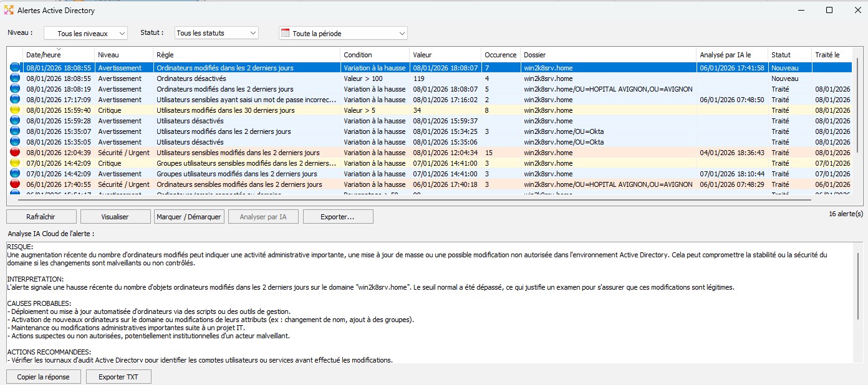Screen dimensions: 868x385
Task: Click the blue icon of the 17:17:09 alert
Action: click(15, 100)
